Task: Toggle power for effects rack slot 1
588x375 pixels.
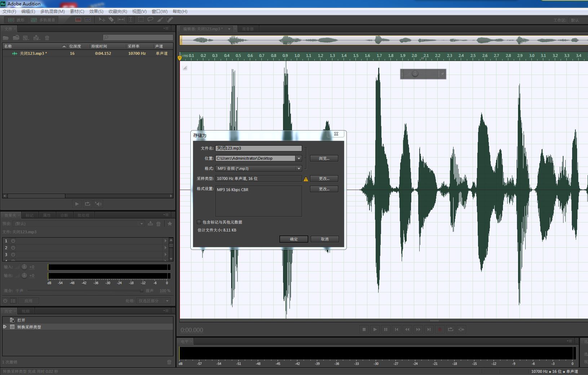Action: (13, 241)
